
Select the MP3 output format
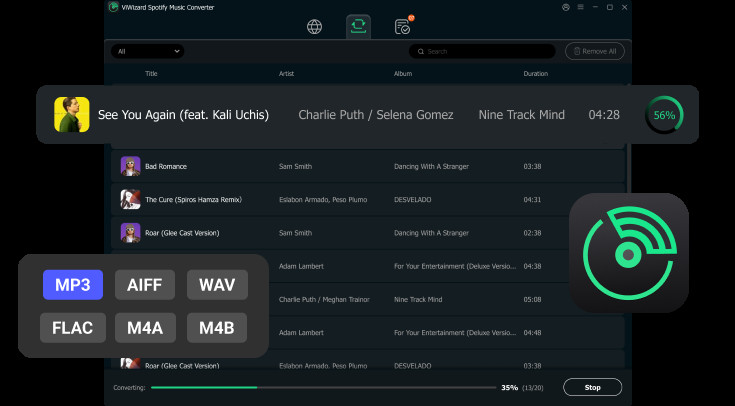click(x=73, y=285)
